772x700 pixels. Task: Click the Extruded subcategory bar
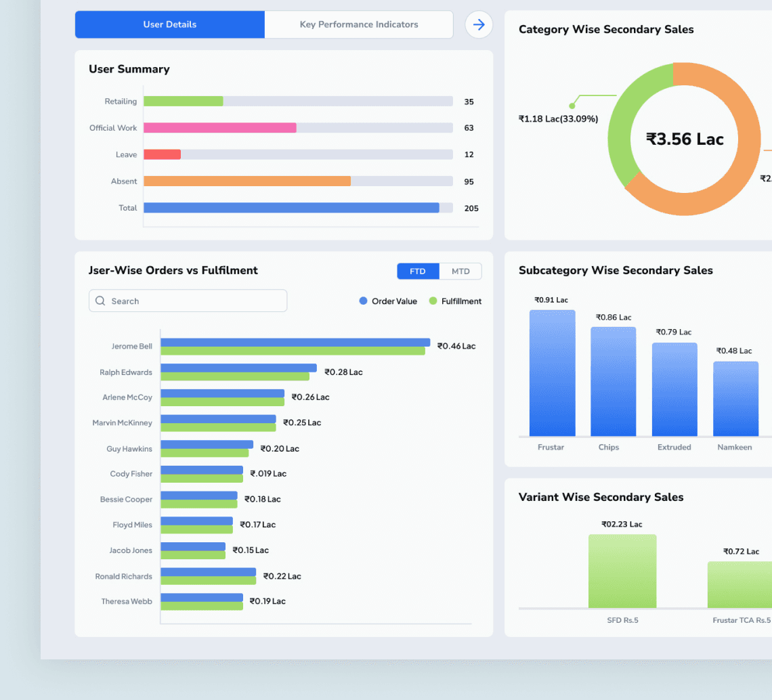pos(674,389)
